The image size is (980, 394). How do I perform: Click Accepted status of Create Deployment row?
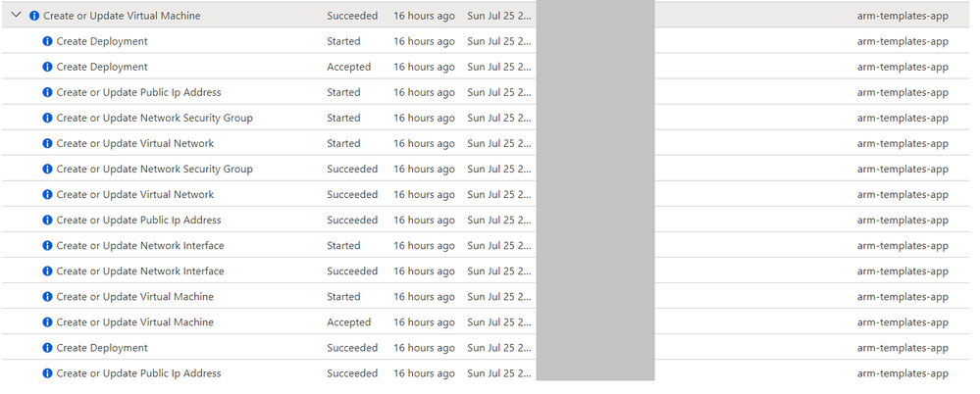coord(349,67)
